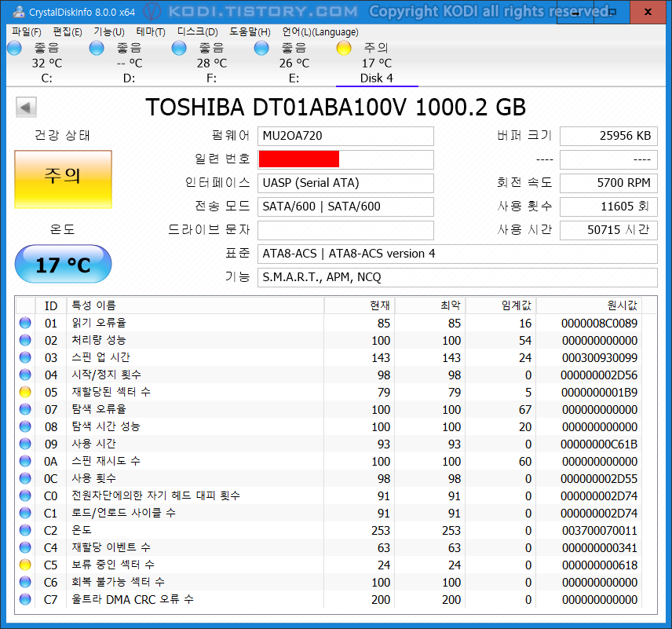
Task: Select the F: drive status orb
Action: [x=179, y=48]
